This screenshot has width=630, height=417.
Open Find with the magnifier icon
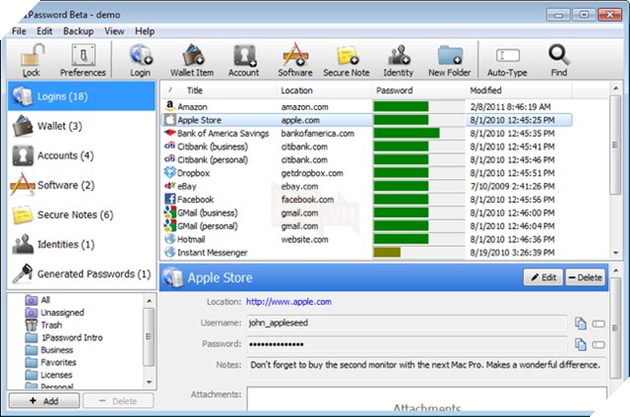559,58
